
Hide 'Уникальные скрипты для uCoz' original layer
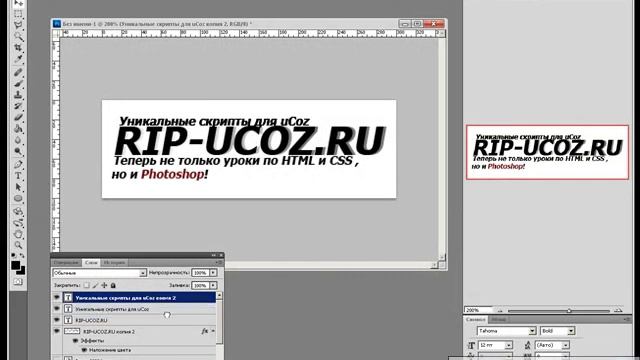[x=57, y=309]
